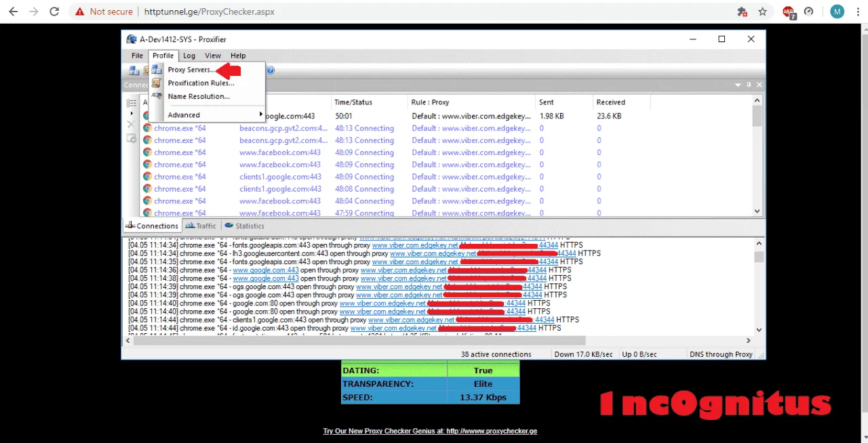Open the Help menu in Proxifier
Viewport: 868px width, 443px height.
click(x=238, y=56)
